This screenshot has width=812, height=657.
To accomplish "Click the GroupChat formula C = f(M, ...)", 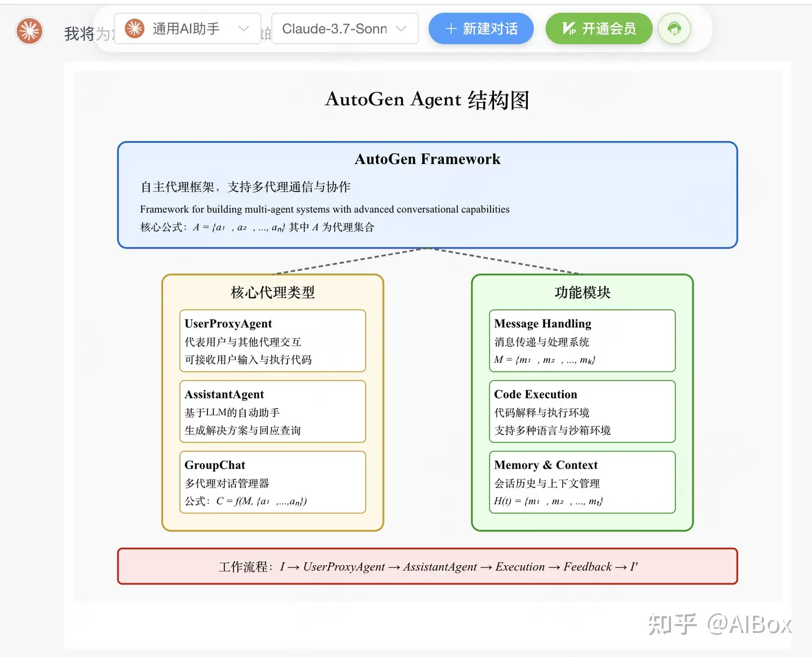I will coord(246,501).
